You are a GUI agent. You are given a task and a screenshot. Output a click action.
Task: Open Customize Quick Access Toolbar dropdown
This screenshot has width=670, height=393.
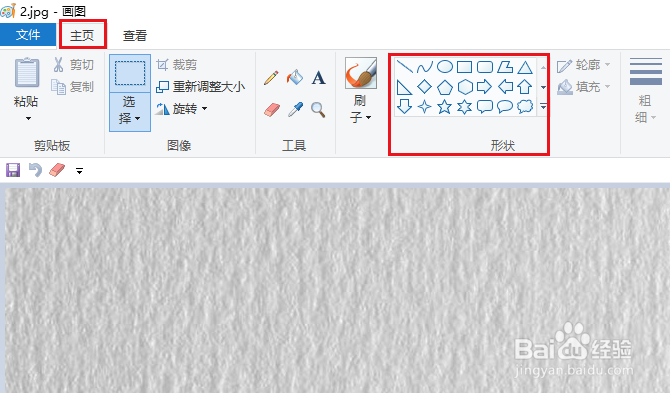coord(79,171)
